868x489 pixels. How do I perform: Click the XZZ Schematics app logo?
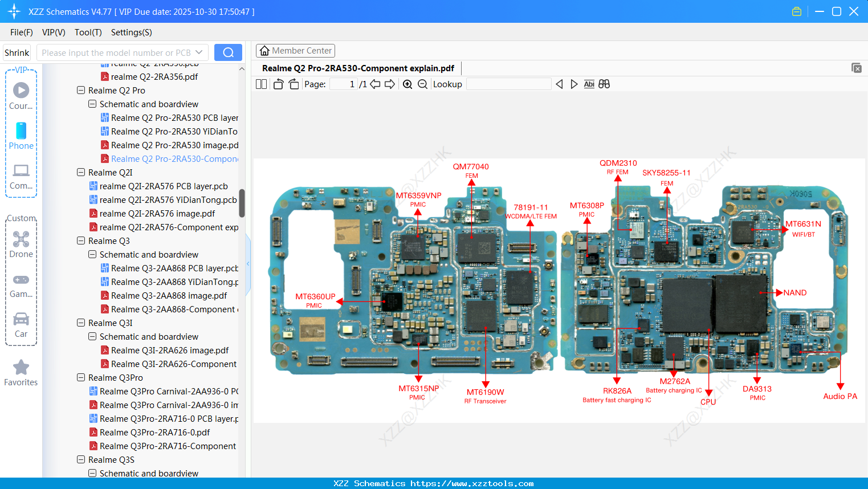[x=14, y=11]
